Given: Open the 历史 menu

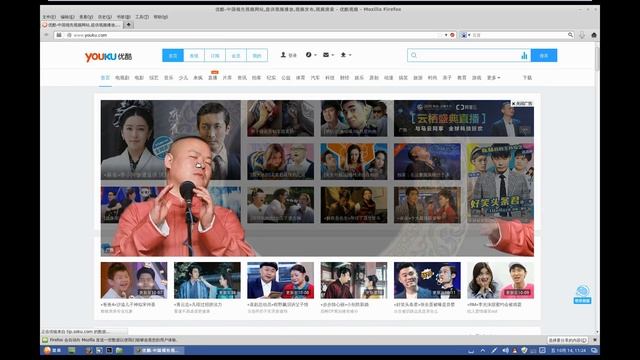Looking at the screenshot, I should (105, 17).
